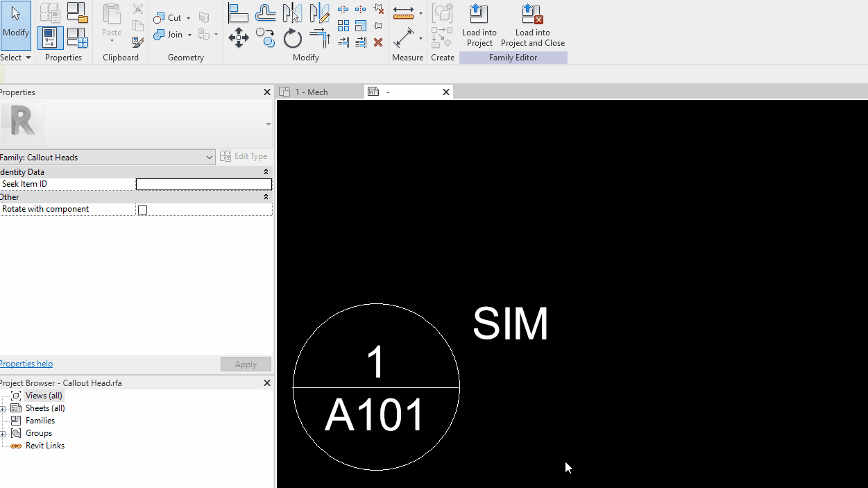Collapse the Other properties section
Screen dimensions: 868x488
(266, 196)
